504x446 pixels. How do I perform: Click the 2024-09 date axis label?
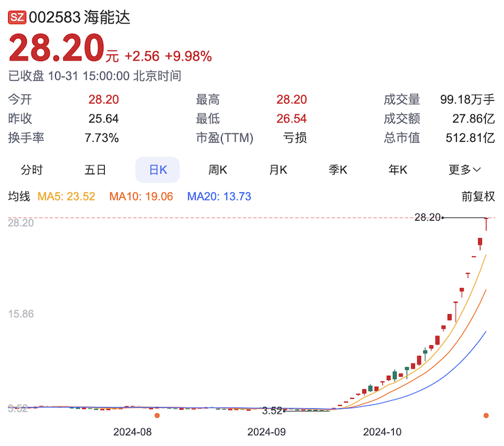[267, 432]
